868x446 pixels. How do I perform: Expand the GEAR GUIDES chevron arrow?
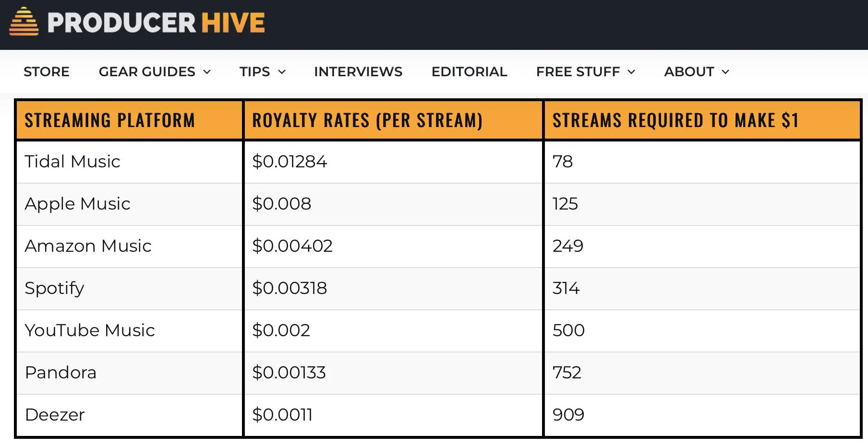click(x=207, y=72)
